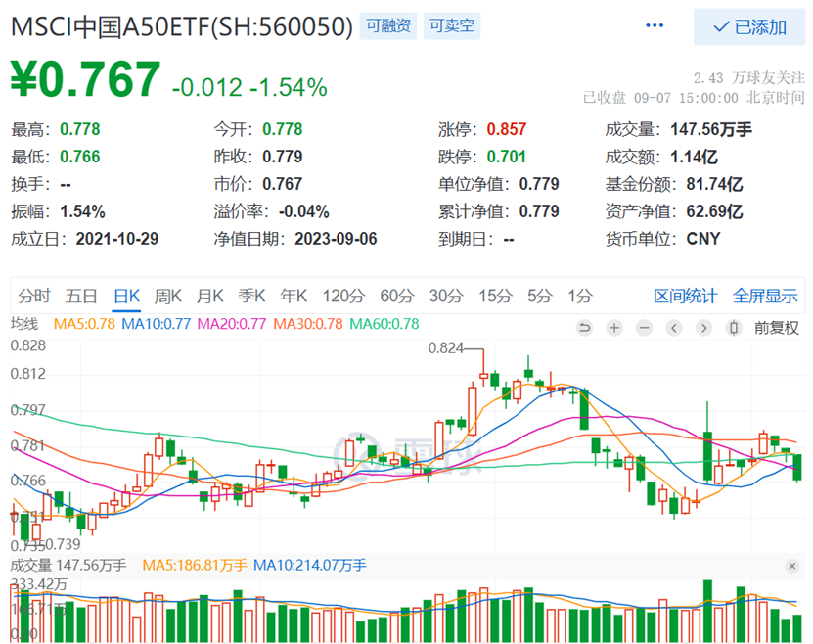Select the 季K chart tab
The width and height of the screenshot is (813, 644).
click(251, 297)
